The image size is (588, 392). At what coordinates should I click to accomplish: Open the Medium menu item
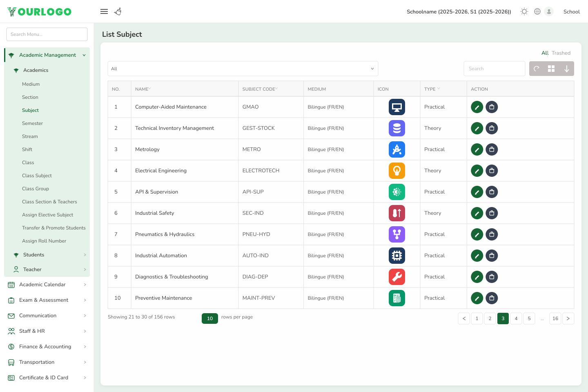coord(31,84)
